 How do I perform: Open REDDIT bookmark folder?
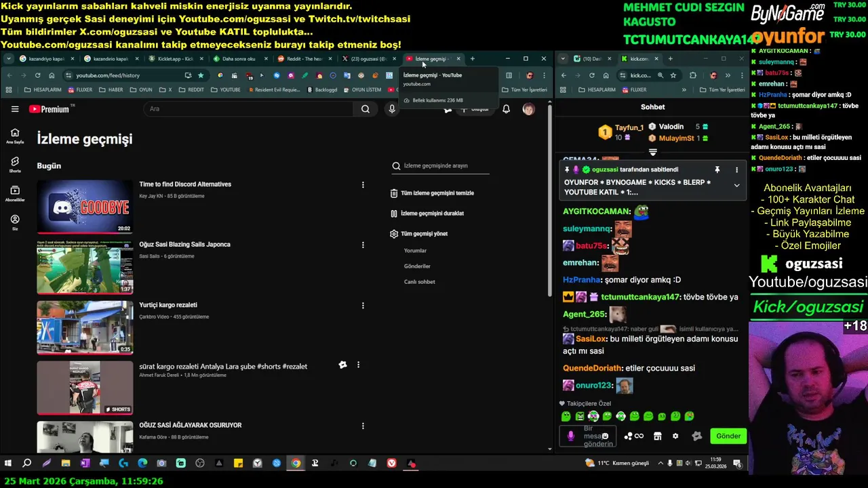pyautogui.click(x=191, y=89)
